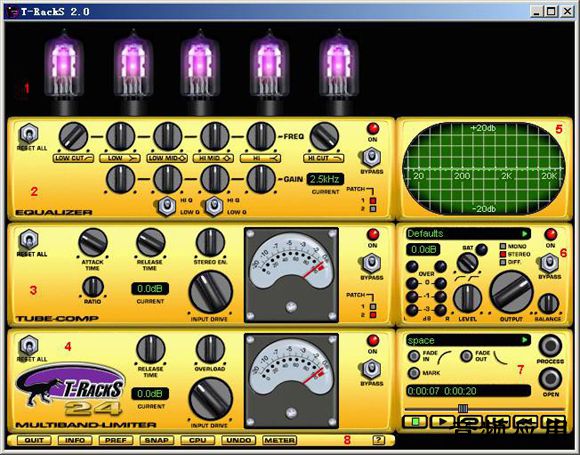Start playback with the play button
The width and height of the screenshot is (580, 455).
tap(443, 422)
